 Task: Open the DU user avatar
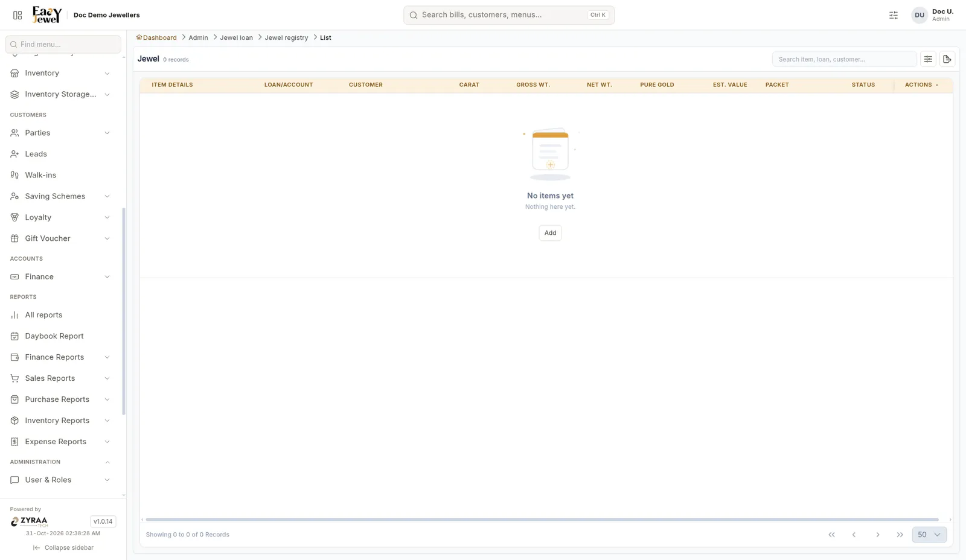tap(919, 15)
